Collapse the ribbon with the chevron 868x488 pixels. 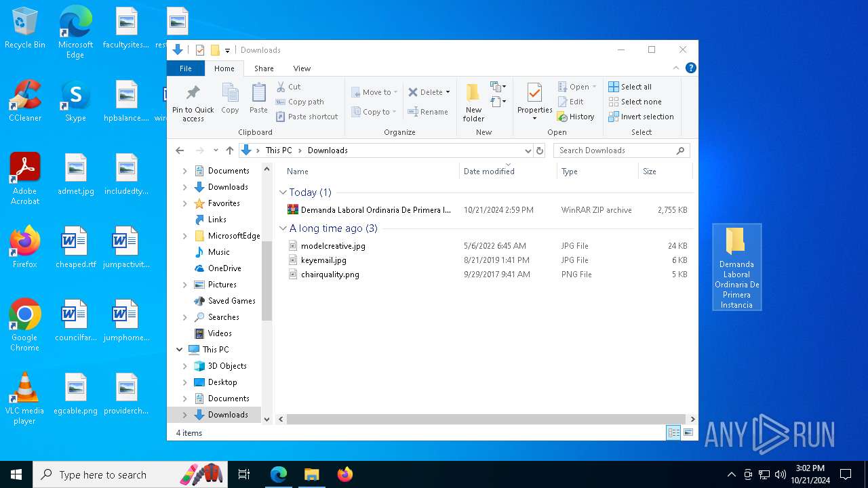click(676, 68)
